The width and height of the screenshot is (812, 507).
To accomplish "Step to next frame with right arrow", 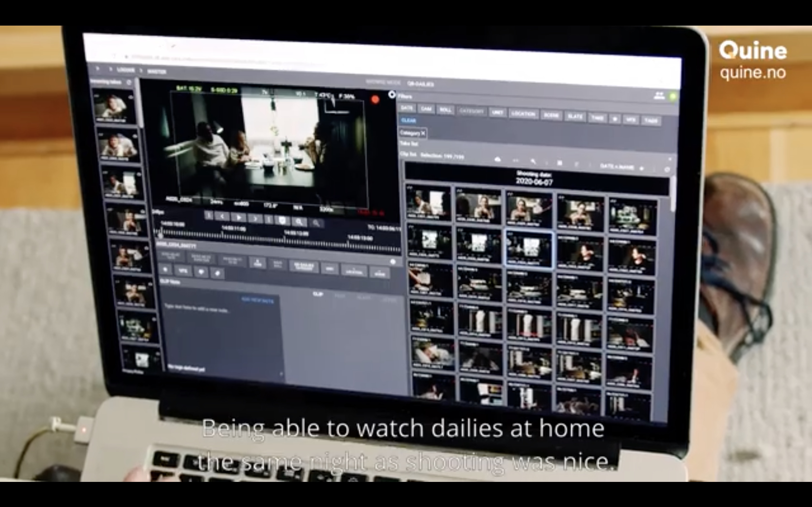I will click(x=255, y=219).
